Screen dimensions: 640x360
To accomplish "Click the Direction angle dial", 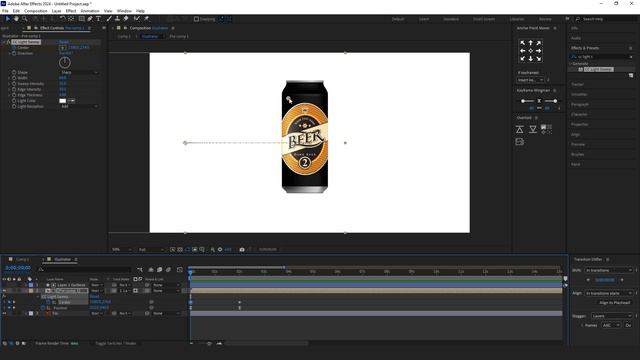I will click(x=65, y=62).
